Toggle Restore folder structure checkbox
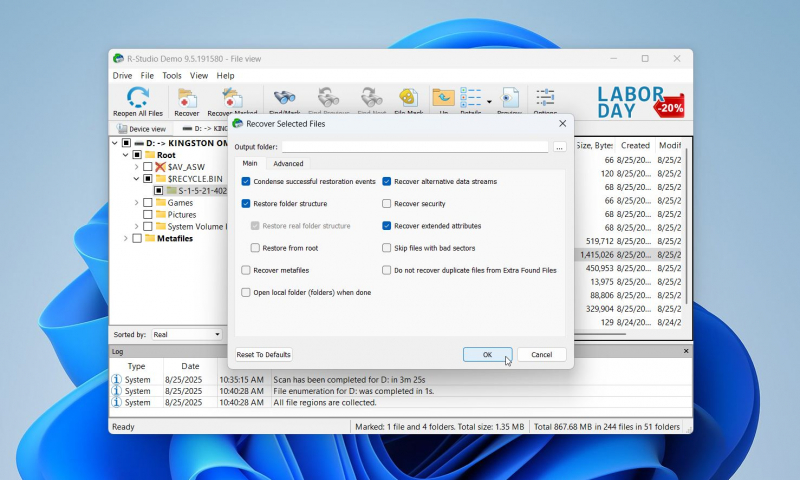 tap(246, 204)
